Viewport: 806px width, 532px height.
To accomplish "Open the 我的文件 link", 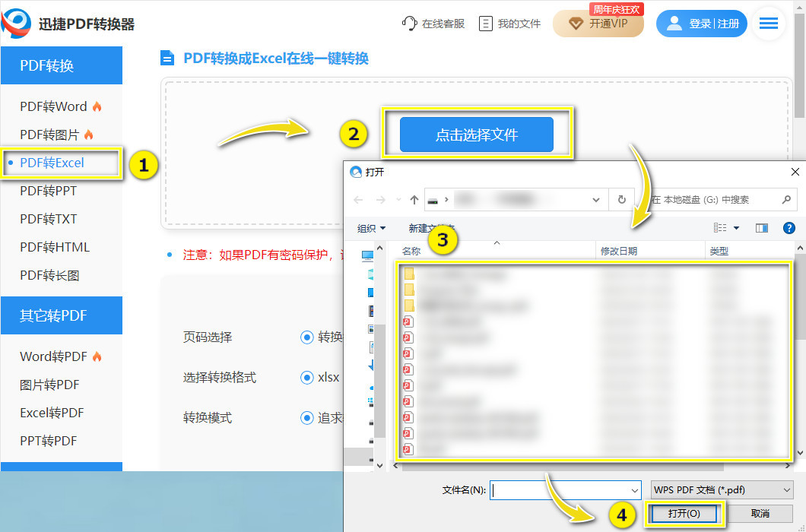I will point(510,24).
